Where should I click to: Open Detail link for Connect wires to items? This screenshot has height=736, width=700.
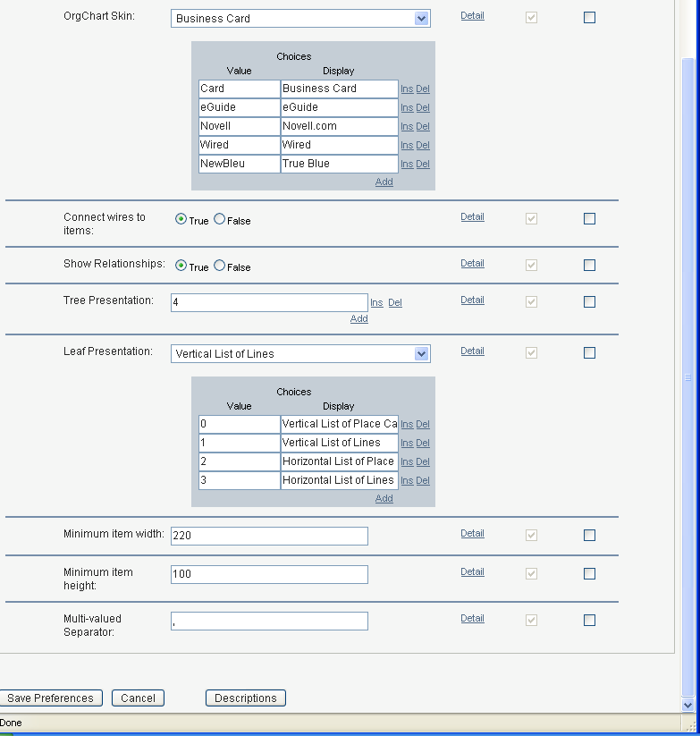(x=472, y=216)
